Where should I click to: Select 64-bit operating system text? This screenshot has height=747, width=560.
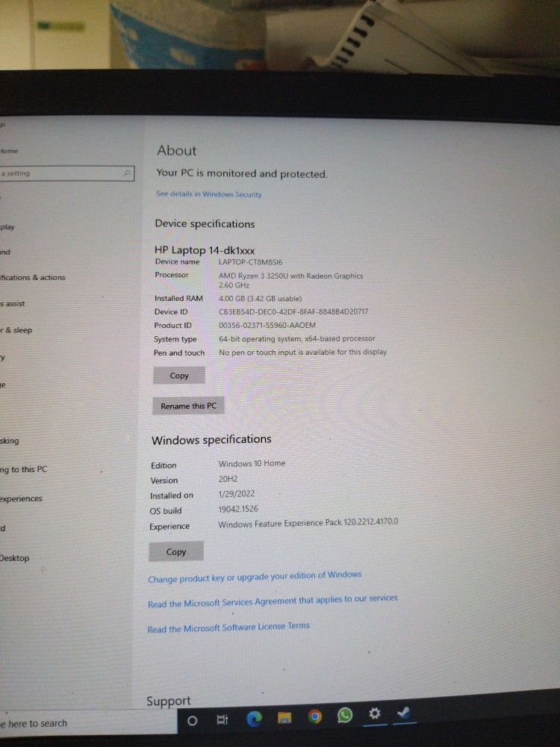click(x=296, y=338)
